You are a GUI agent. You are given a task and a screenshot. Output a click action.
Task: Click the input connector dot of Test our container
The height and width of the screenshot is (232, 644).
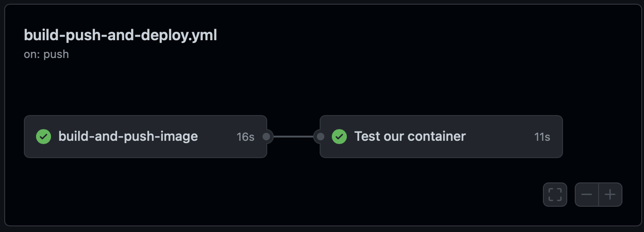point(321,137)
